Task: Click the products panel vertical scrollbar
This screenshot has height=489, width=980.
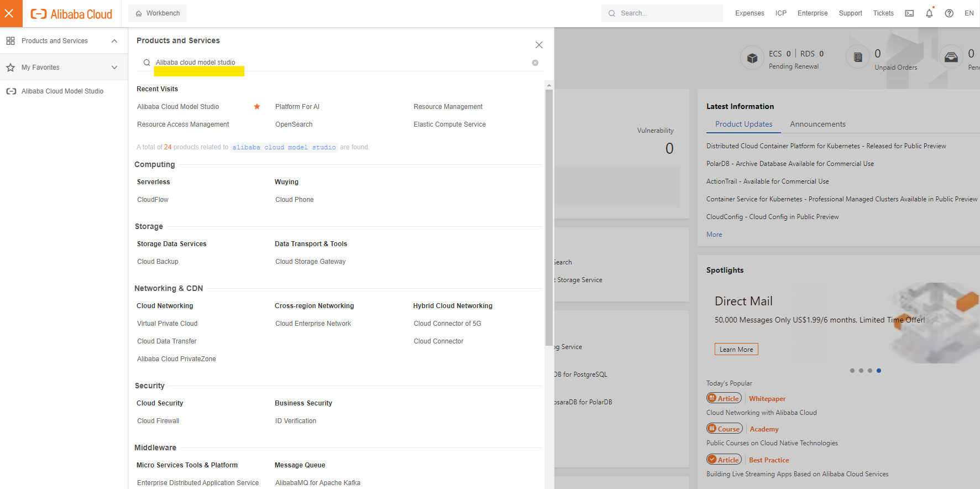Action: click(x=549, y=217)
